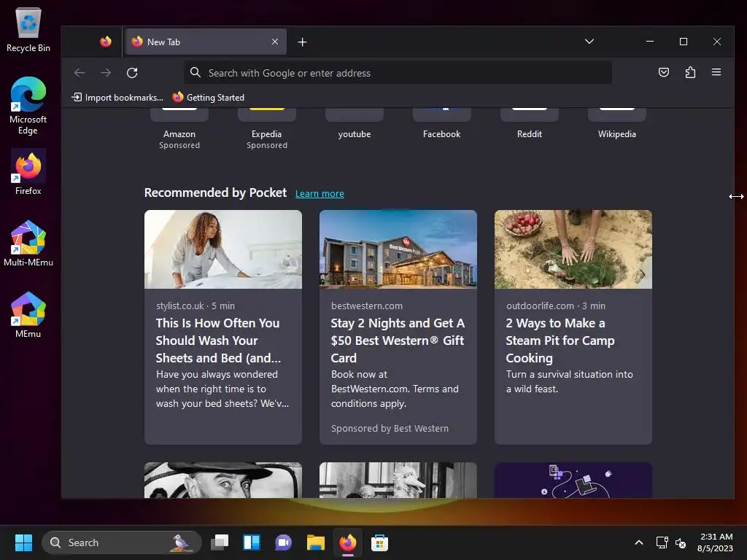Open the steam pit cooking thumbnail
Viewport: 747px width, 560px height.
[x=573, y=249]
